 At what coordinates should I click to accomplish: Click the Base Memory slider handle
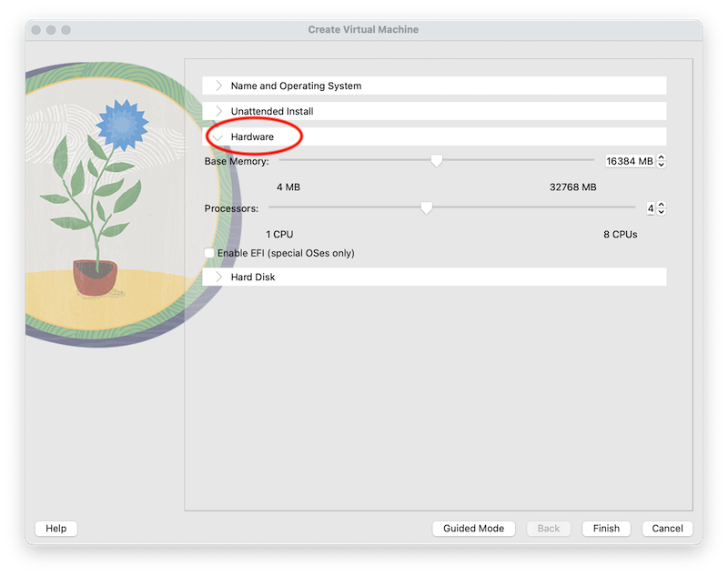[436, 160]
